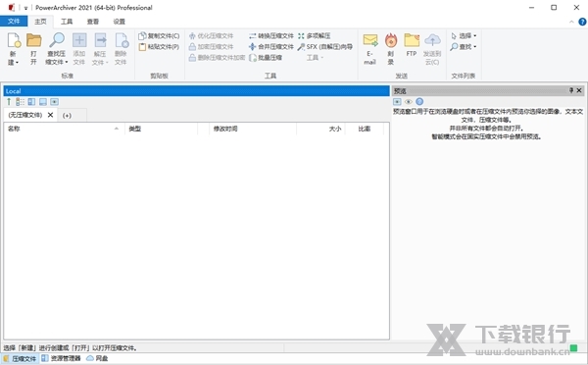Image resolution: width=588 pixels, height=365 pixels.
Task: Switch to the 设置 ribbon tab
Action: click(x=120, y=22)
